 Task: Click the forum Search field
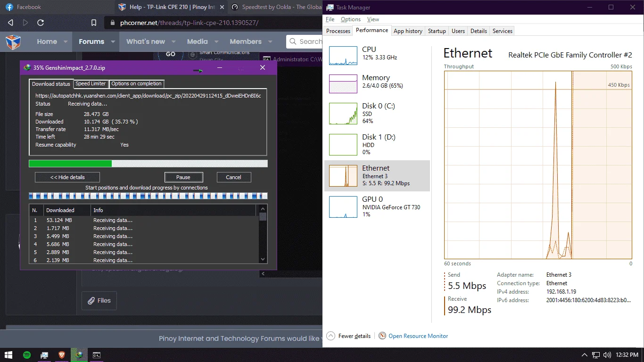click(304, 41)
